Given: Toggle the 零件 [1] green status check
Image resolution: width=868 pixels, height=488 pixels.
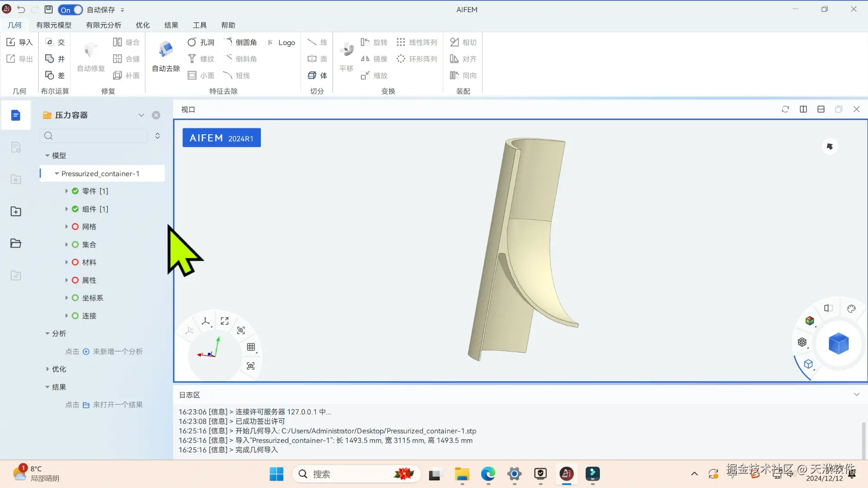Looking at the screenshot, I should pyautogui.click(x=75, y=191).
